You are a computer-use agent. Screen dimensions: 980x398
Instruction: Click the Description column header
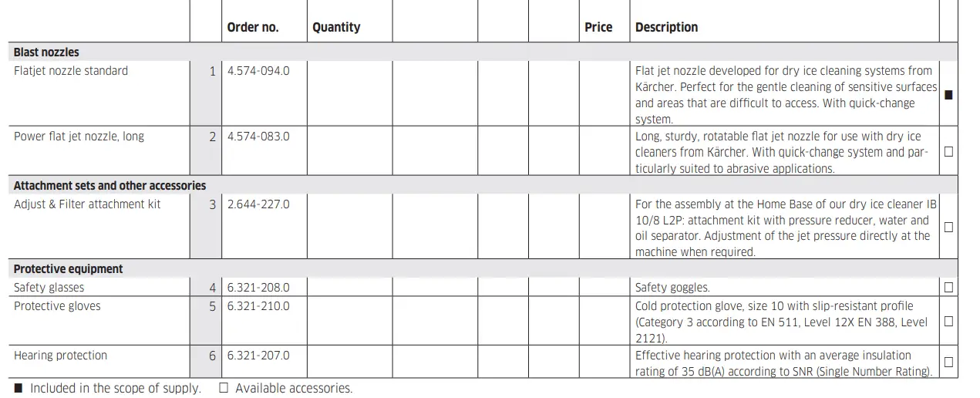tap(666, 27)
